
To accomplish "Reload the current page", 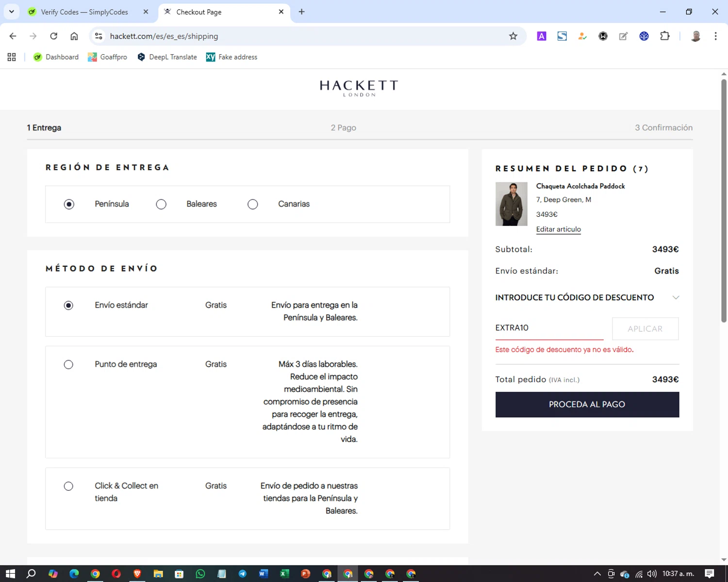I will (x=53, y=36).
